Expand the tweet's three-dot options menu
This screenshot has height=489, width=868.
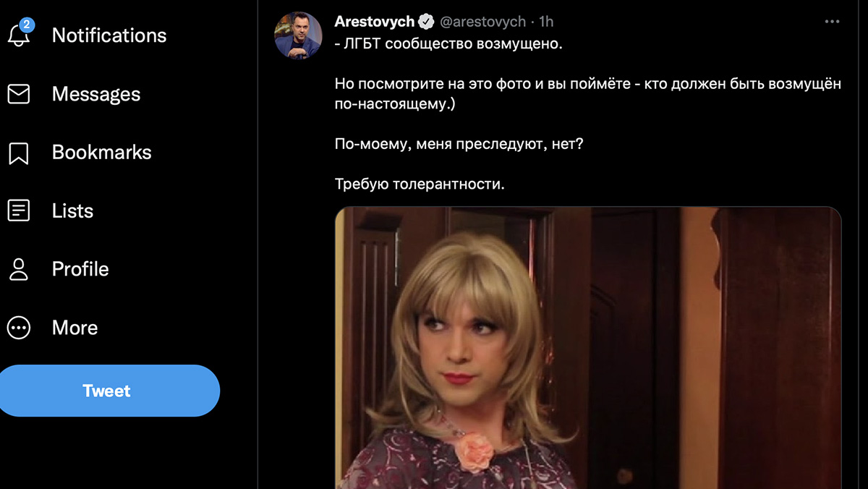click(x=832, y=22)
